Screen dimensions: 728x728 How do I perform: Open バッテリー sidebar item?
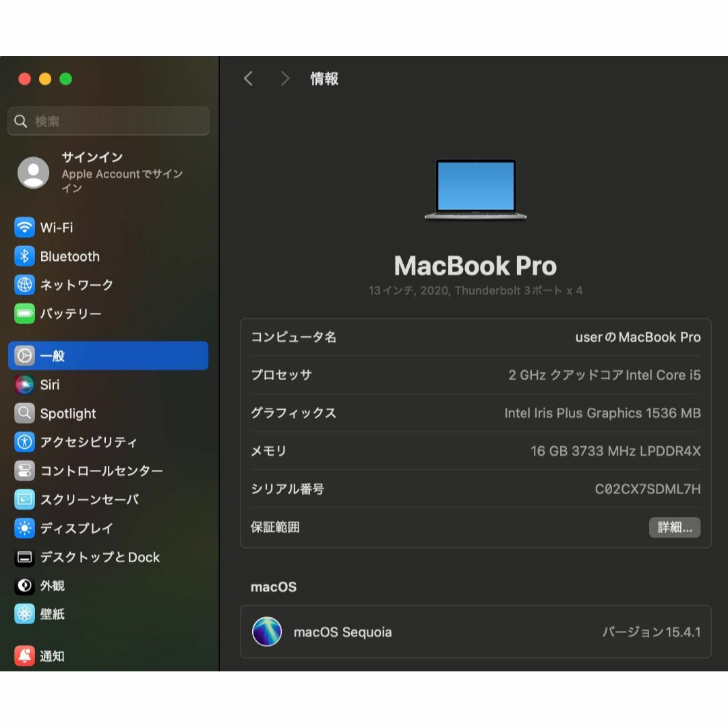[71, 313]
